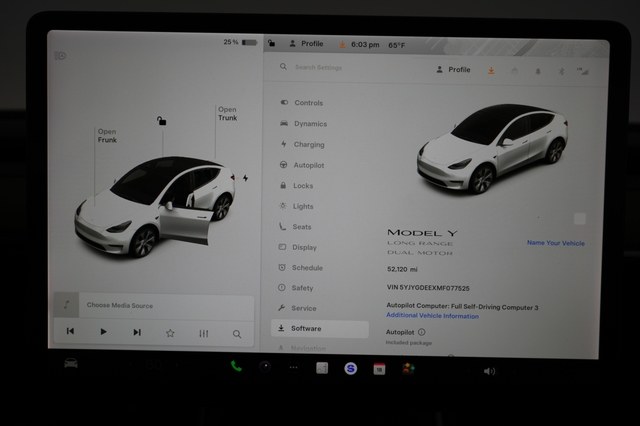Open the notifications bell icon
Image resolution: width=640 pixels, height=426 pixels.
538,71
